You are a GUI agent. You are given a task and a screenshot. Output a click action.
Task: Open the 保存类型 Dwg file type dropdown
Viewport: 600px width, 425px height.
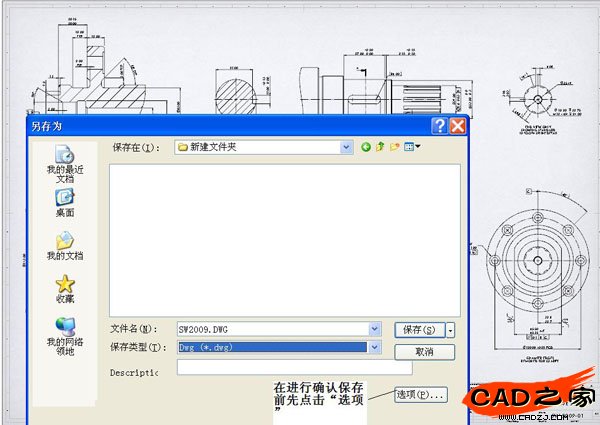pyautogui.click(x=375, y=347)
